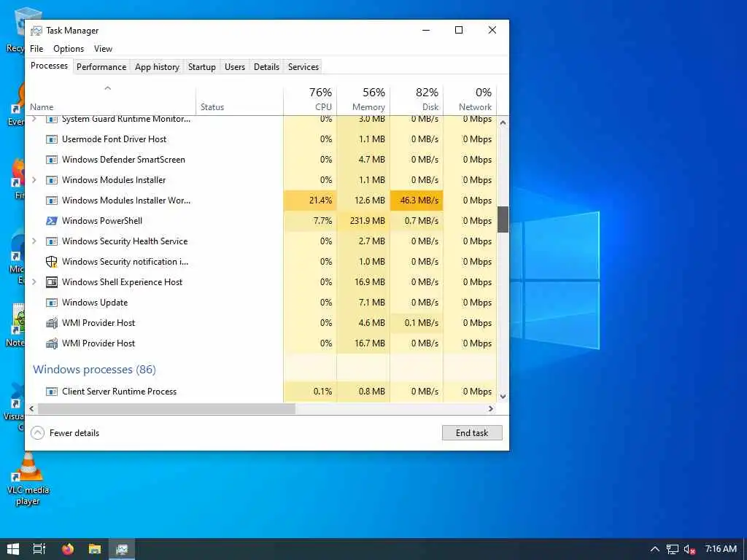Click the Windows Shell Experience Host icon
The image size is (747, 560).
pos(52,282)
